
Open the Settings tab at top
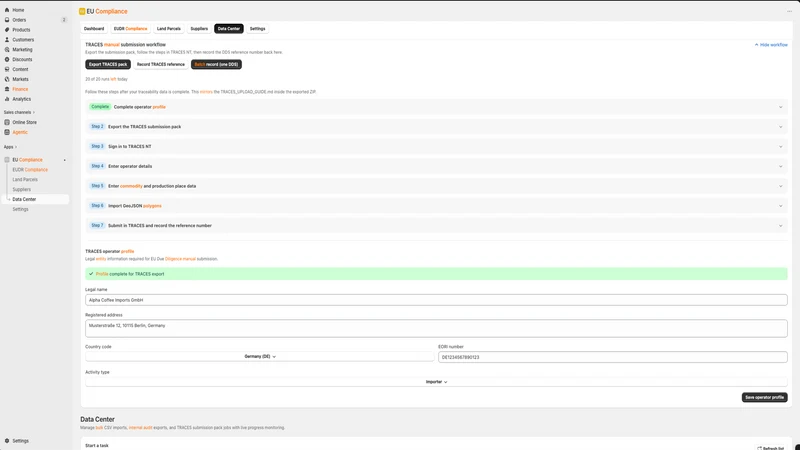click(257, 29)
